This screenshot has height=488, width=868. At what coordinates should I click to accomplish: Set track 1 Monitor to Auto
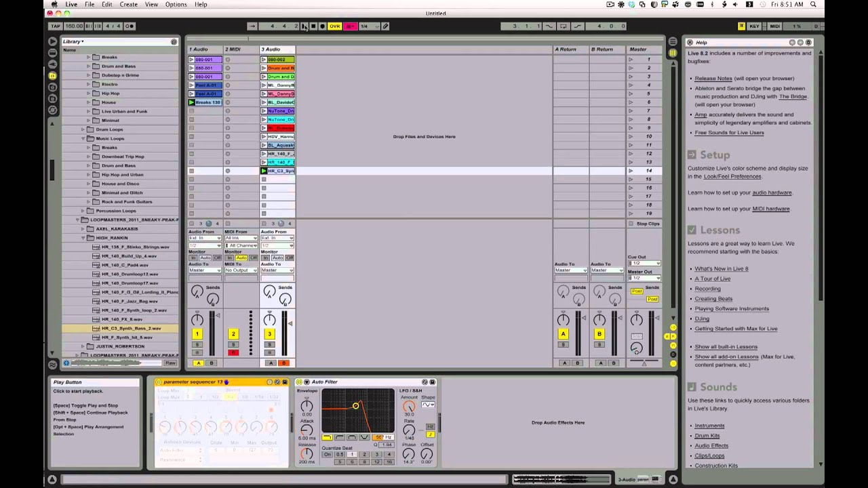click(x=205, y=258)
